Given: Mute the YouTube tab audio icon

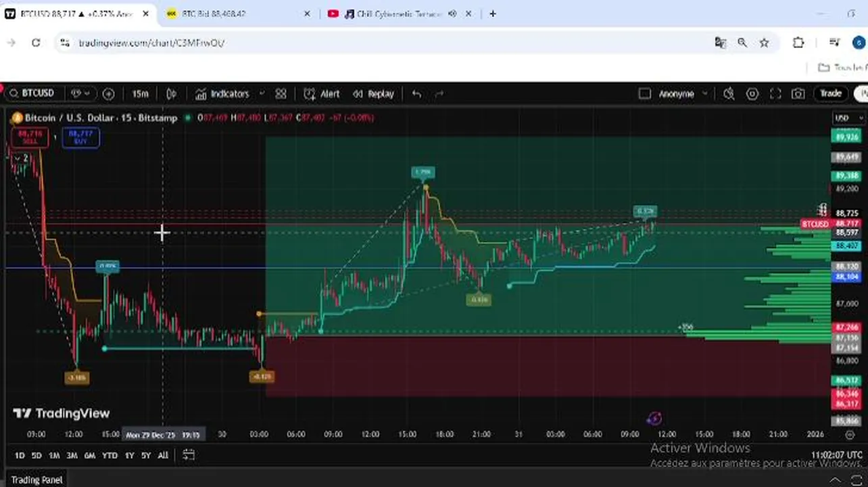Looking at the screenshot, I should click(x=452, y=14).
